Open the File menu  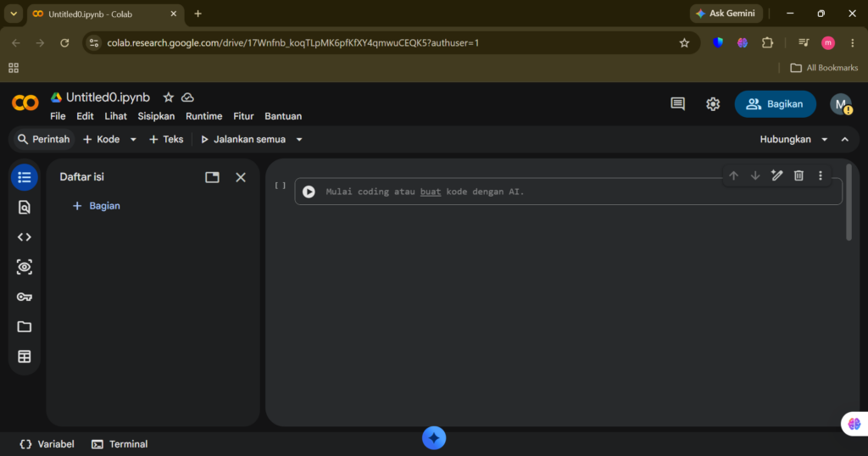(x=58, y=116)
